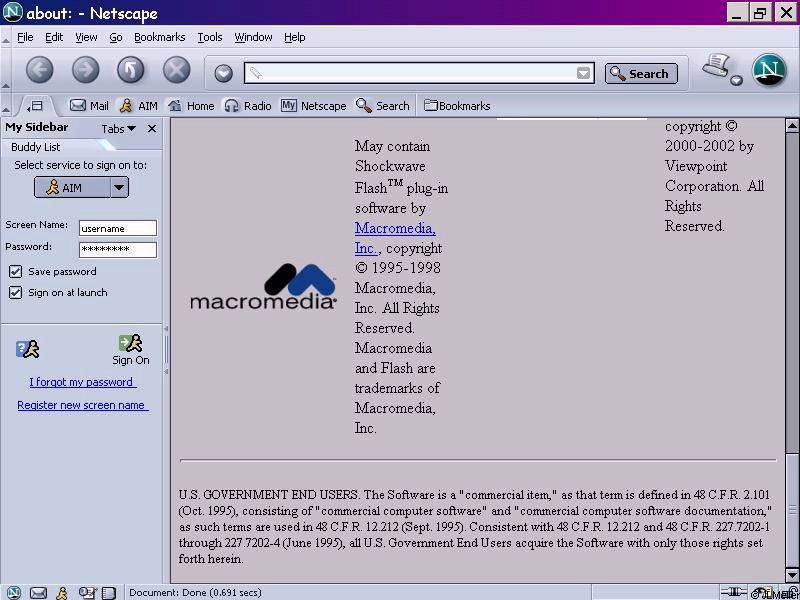
Task: Go to Home via the personal toolbar
Action: [191, 106]
